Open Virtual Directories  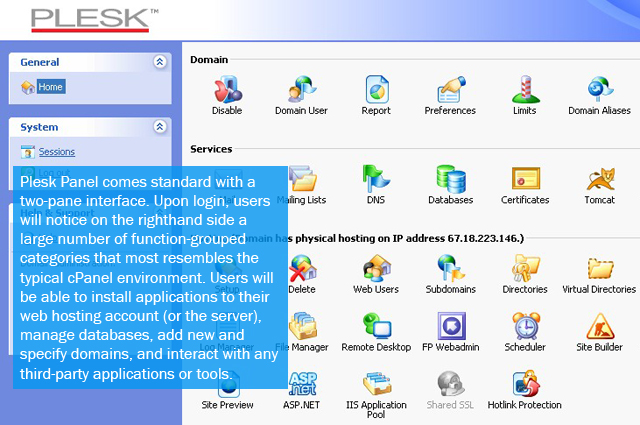[599, 270]
